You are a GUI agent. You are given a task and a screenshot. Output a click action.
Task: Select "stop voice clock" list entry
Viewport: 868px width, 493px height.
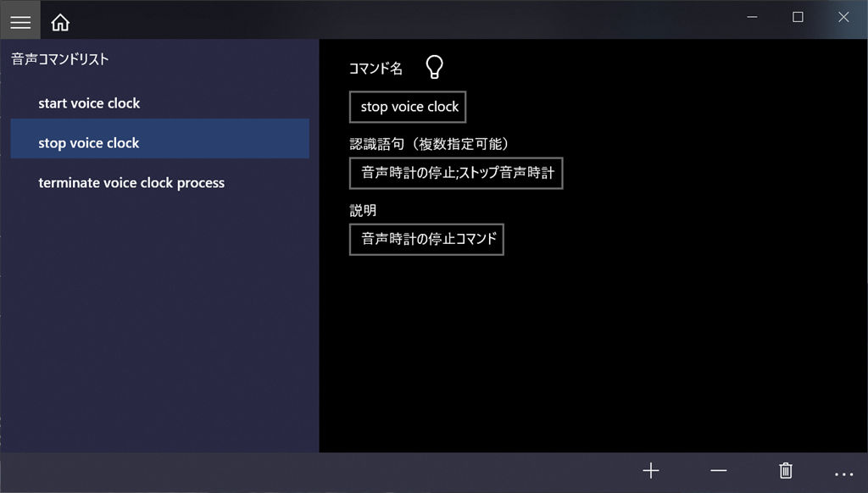coord(89,143)
